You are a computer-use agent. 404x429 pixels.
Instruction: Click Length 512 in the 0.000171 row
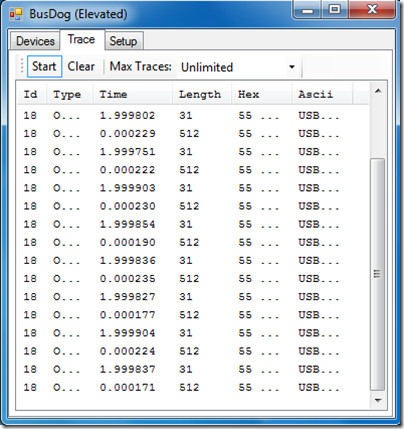pyautogui.click(x=189, y=387)
